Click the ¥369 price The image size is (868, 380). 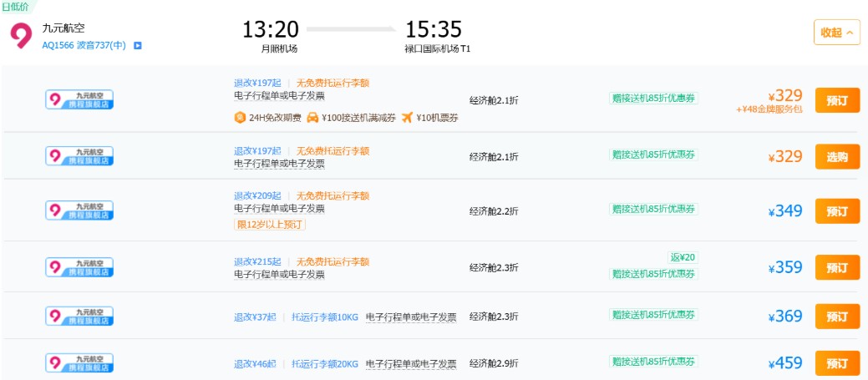pos(785,317)
